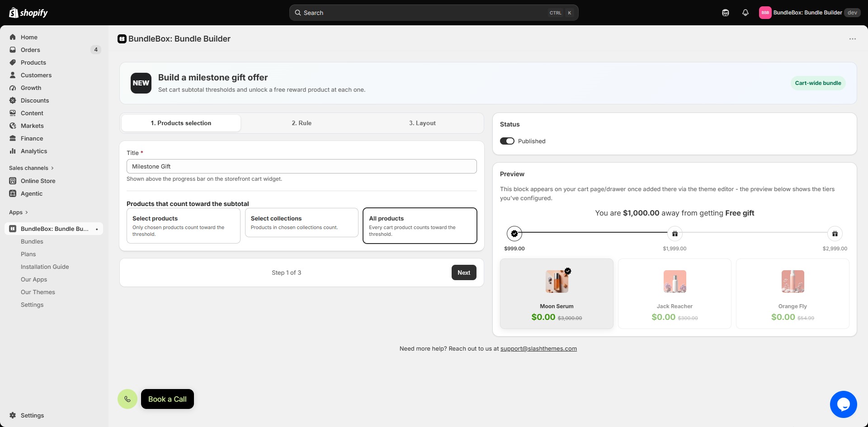
Task: Click the Agentic channel icon
Action: tap(13, 193)
